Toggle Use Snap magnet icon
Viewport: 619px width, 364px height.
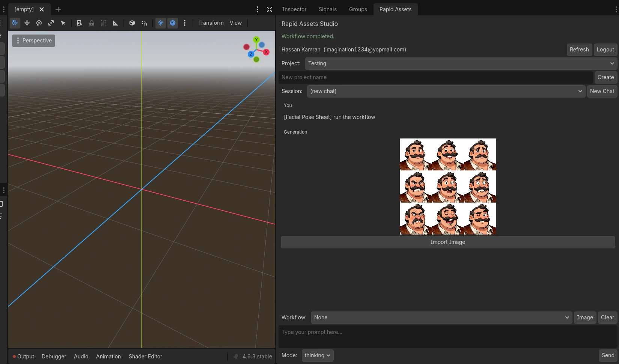145,23
